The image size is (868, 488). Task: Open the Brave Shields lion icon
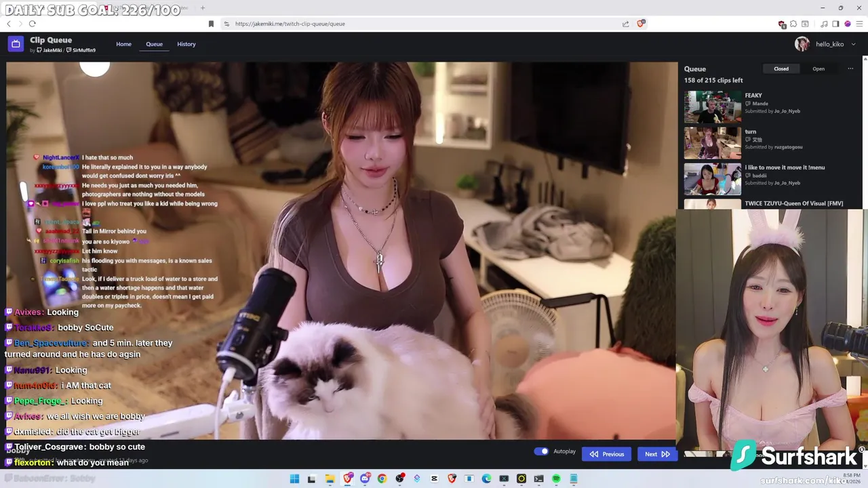tap(641, 24)
